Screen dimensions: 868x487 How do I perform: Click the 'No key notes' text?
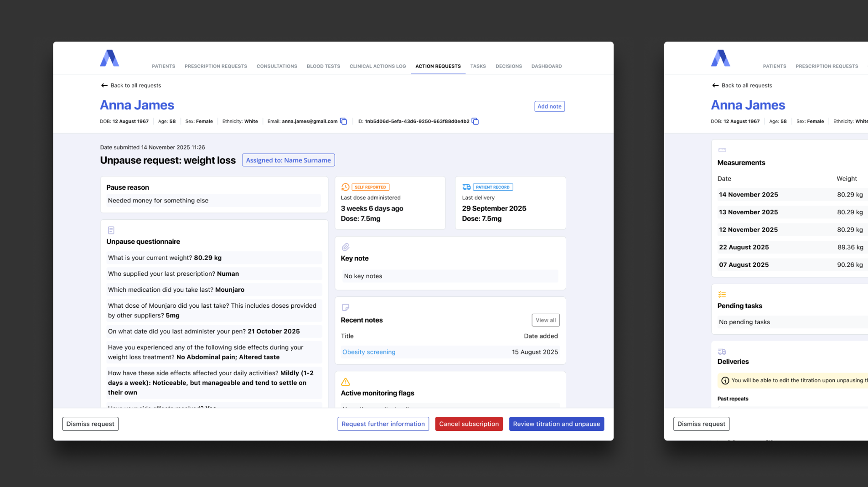pos(363,276)
